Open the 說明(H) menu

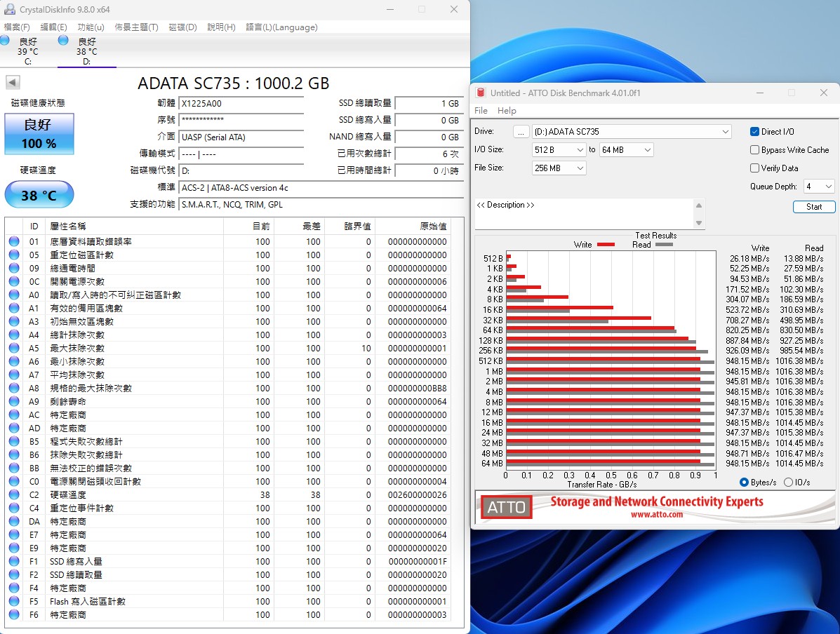click(221, 27)
